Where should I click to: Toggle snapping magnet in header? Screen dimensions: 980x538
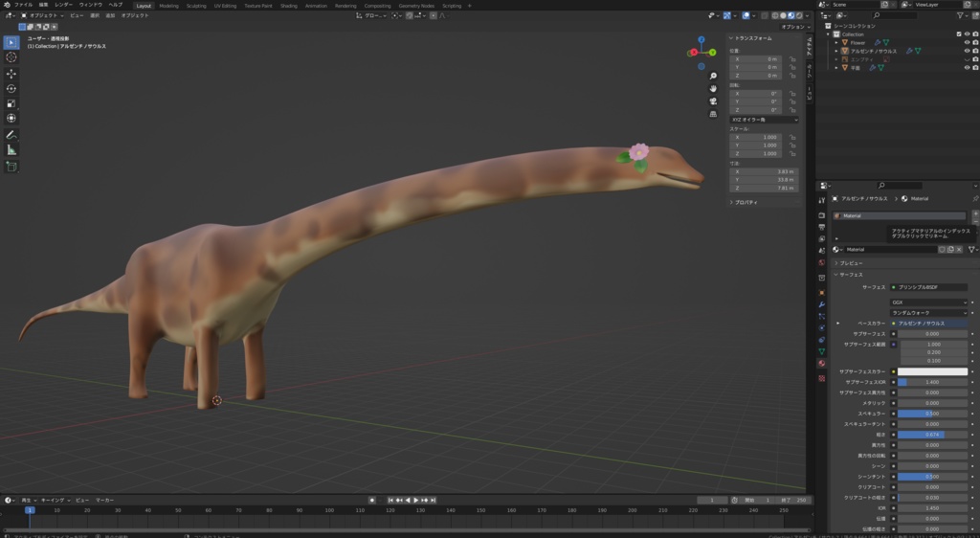pos(410,15)
